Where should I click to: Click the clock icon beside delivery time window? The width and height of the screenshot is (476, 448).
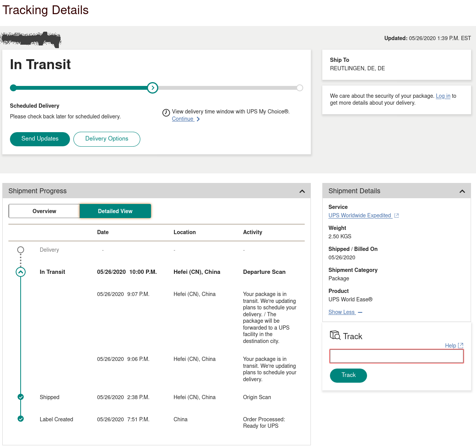166,112
